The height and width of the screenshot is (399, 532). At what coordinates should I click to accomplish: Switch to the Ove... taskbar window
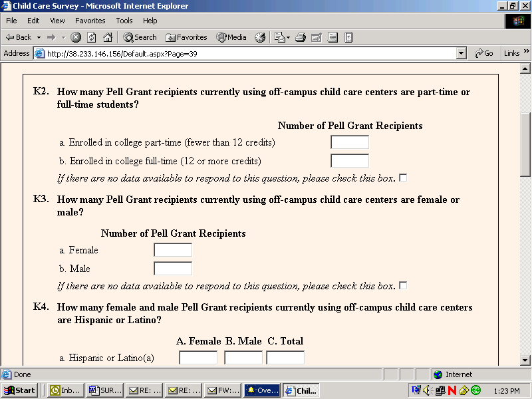click(262, 390)
